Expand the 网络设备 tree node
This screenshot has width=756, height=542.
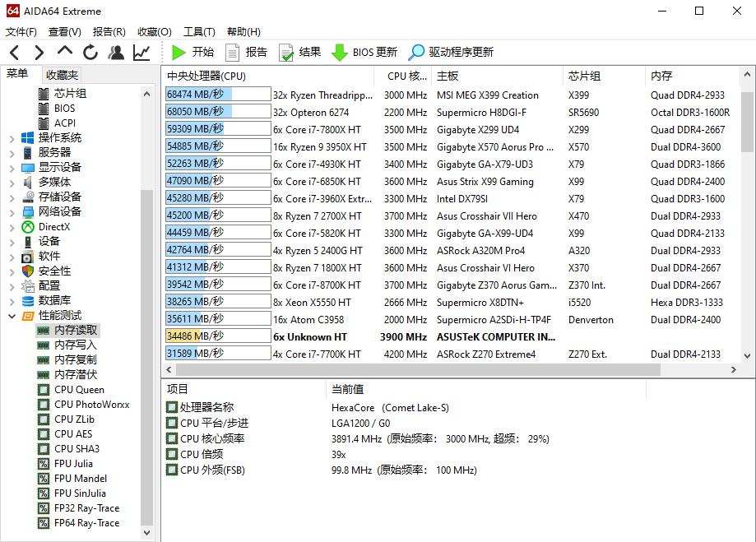tap(12, 213)
